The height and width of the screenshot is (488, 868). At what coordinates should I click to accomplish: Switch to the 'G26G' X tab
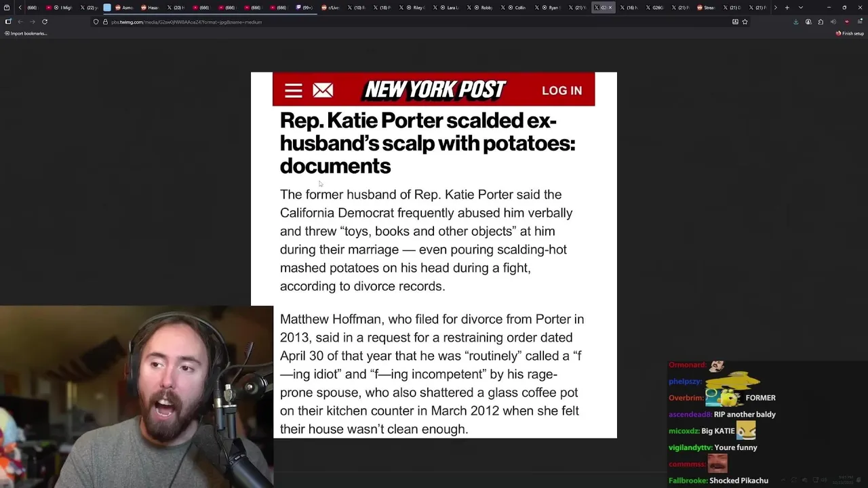coord(656,7)
